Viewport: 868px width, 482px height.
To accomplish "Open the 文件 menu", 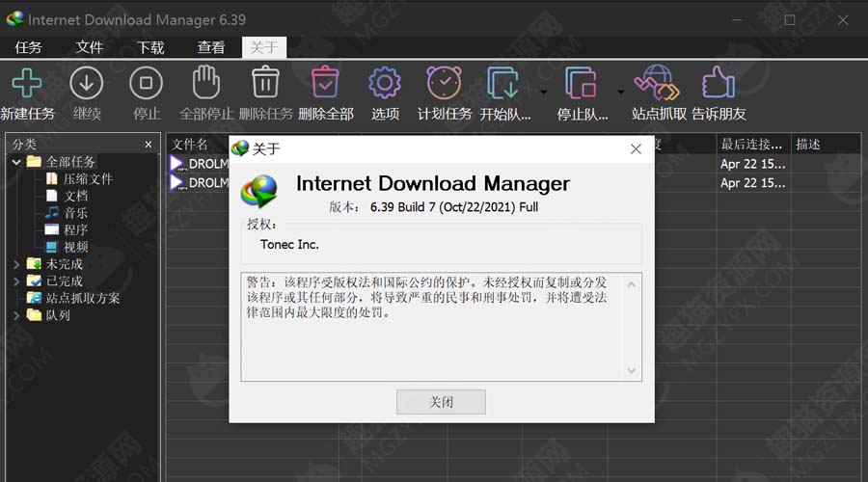I will tap(89, 47).
